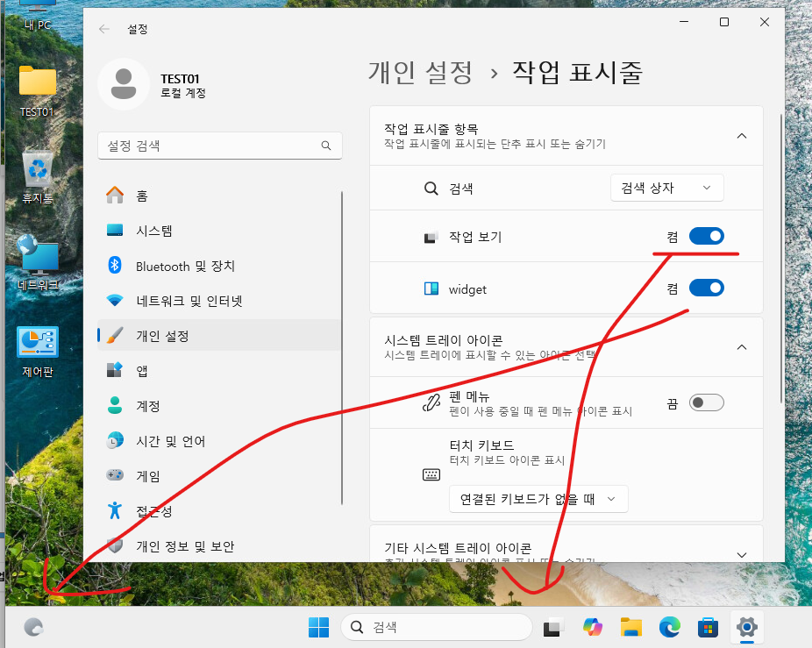Viewport: 812px width, 648px height.
Task: Turn off the widget toggle
Action: [x=707, y=288]
